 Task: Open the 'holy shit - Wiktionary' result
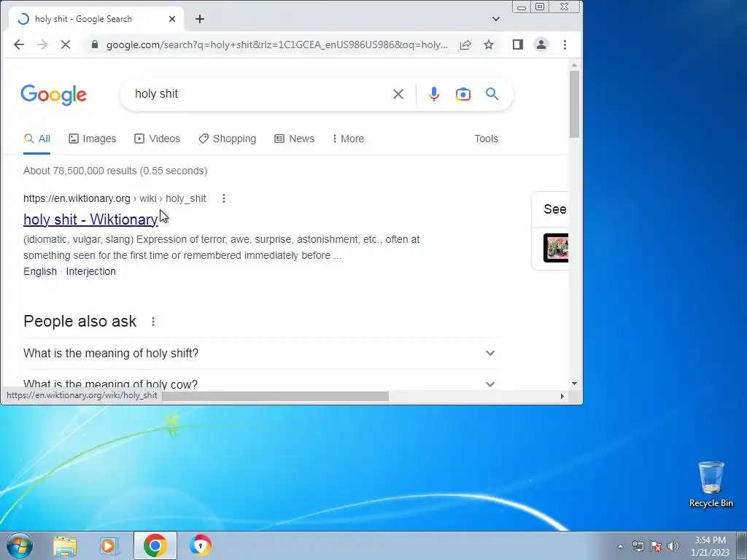click(90, 219)
